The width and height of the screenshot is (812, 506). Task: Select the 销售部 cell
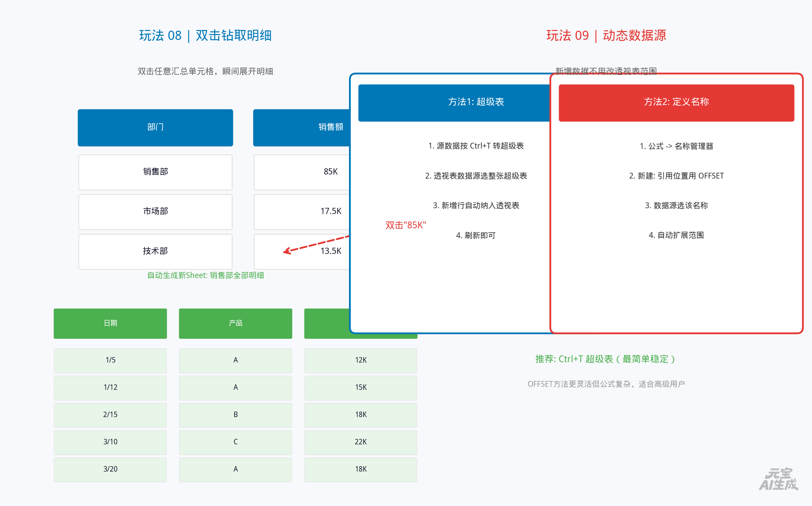[155, 172]
